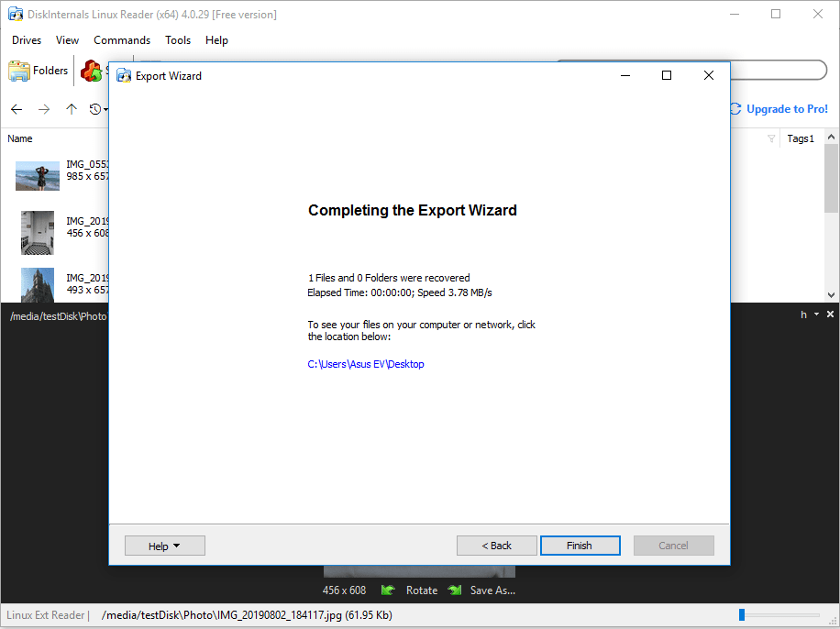Click the file list scroll up arrow
The image size is (840, 629).
point(832,138)
